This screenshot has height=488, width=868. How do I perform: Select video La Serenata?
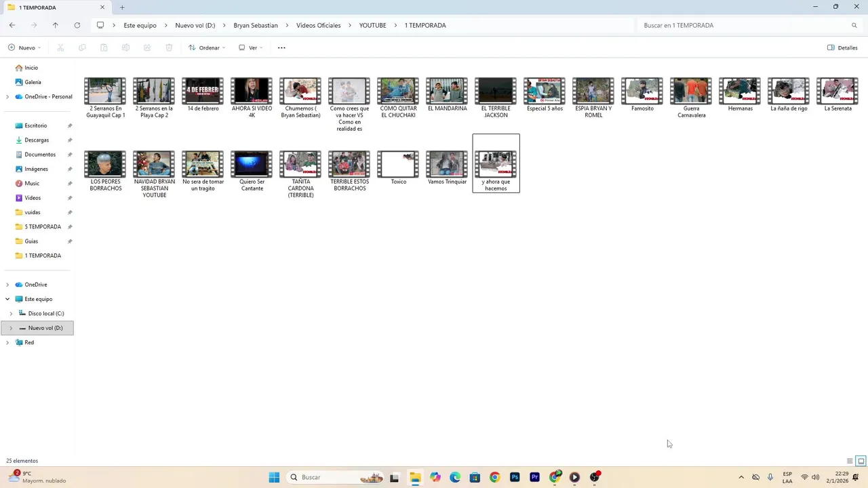(837, 94)
